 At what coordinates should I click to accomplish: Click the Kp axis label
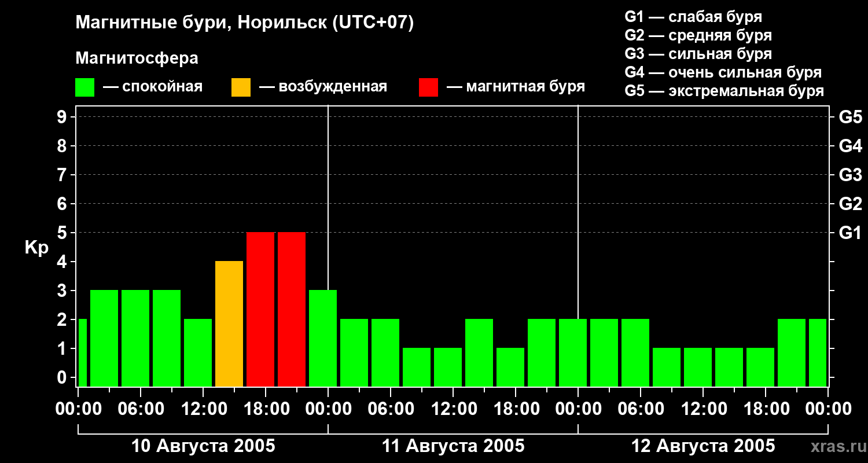click(36, 248)
